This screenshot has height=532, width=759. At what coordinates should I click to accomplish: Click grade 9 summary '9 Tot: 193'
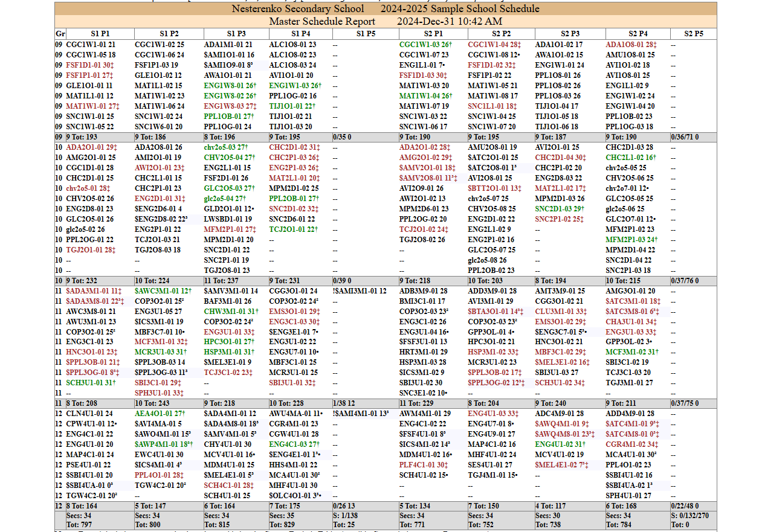tap(84, 137)
